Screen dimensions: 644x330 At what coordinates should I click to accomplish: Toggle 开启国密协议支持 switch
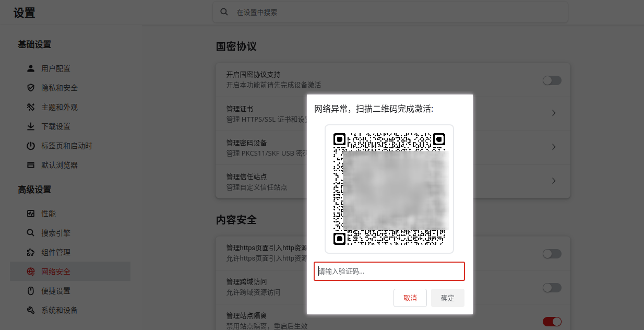pos(552,80)
